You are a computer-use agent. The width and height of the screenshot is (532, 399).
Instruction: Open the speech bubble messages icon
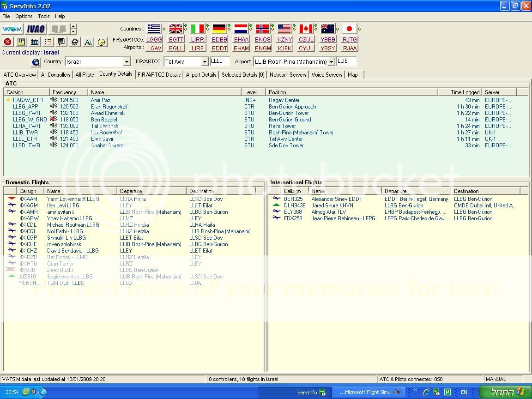click(x=61, y=42)
